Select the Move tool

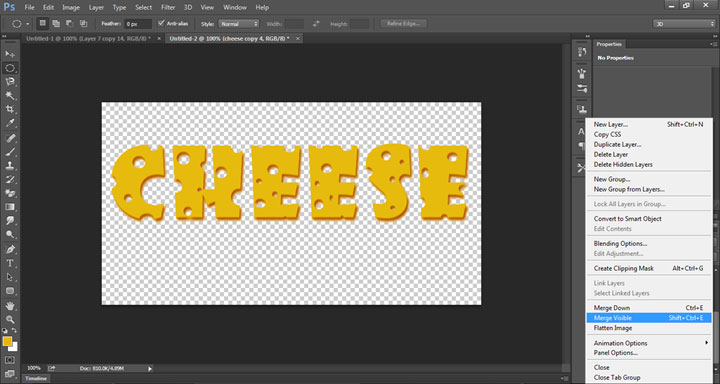(10, 54)
